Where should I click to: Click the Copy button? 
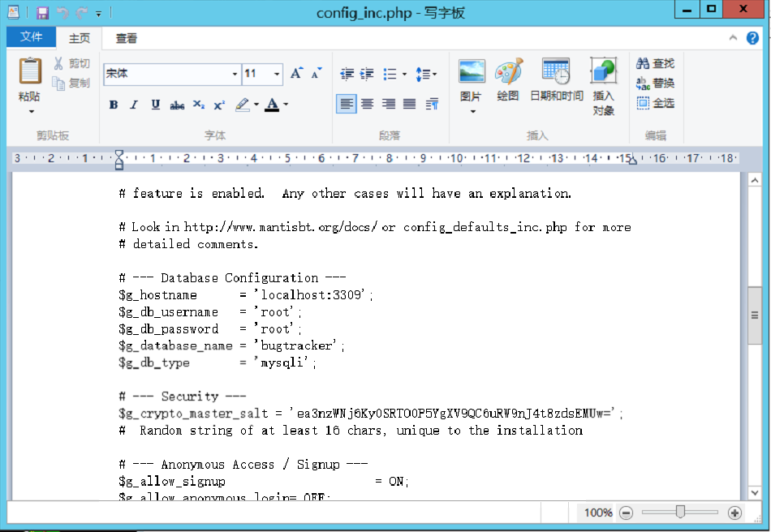[x=71, y=83]
